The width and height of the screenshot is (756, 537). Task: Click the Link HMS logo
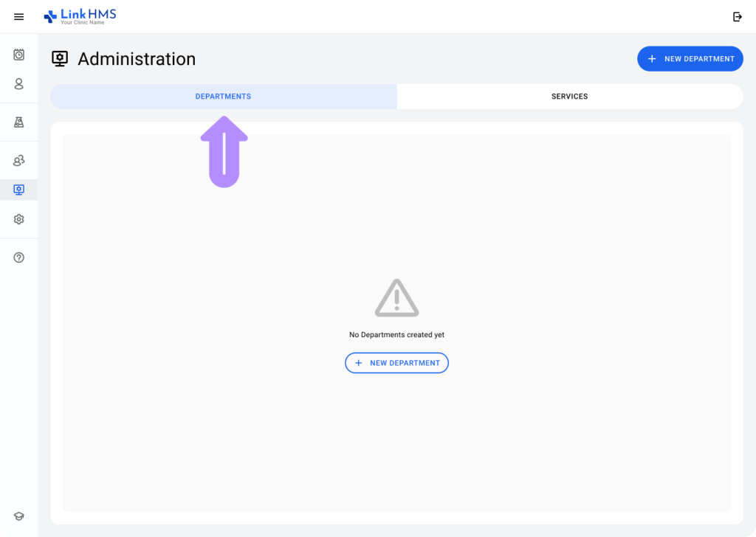tap(80, 16)
